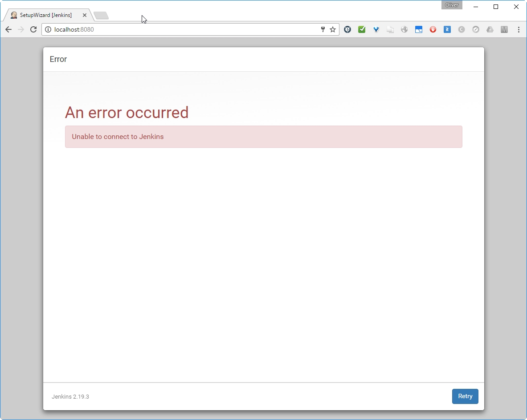This screenshot has height=420, width=527.
Task: Click the saved password key icon
Action: click(323, 29)
